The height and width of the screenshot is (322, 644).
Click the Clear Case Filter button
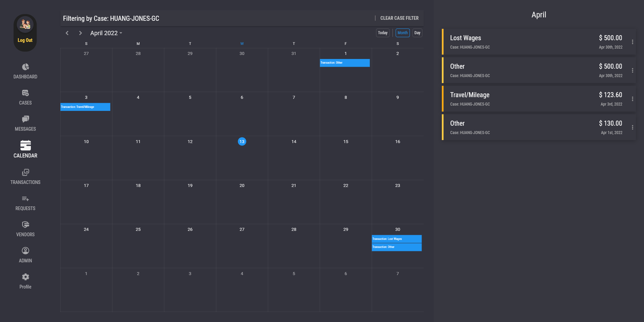(x=399, y=18)
